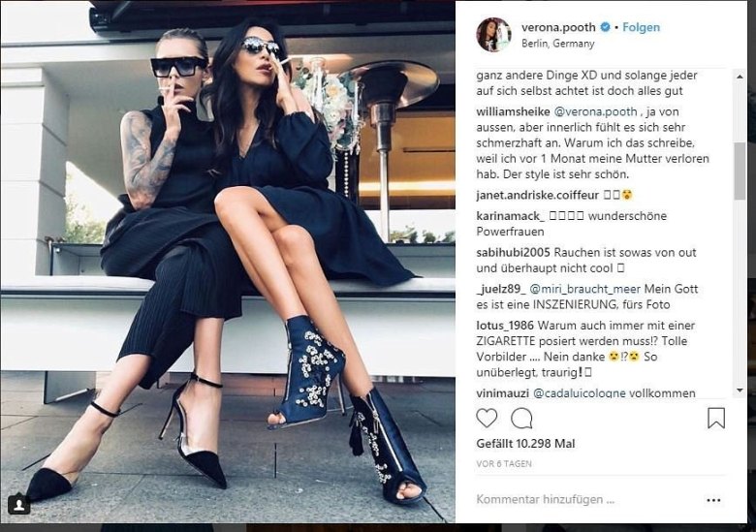Image resolution: width=756 pixels, height=532 pixels.
Task: Open comments with the speech bubble icon
Action: tap(521, 419)
